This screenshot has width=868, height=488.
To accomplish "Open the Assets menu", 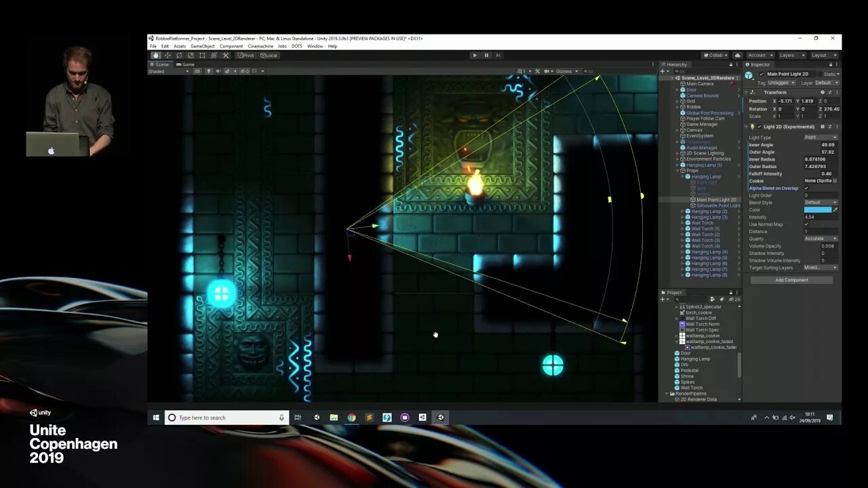I will [x=179, y=46].
